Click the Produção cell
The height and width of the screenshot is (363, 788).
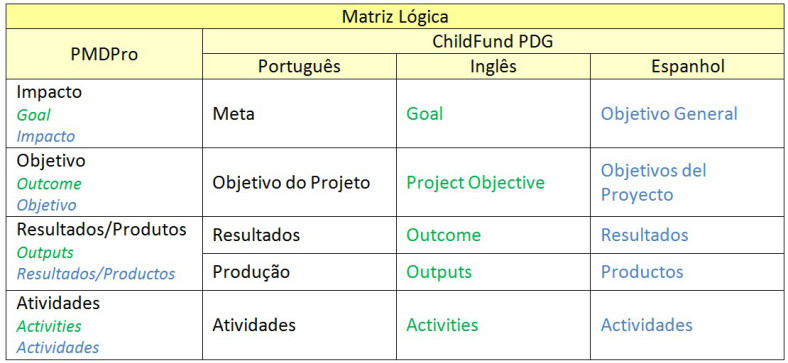(x=300, y=272)
